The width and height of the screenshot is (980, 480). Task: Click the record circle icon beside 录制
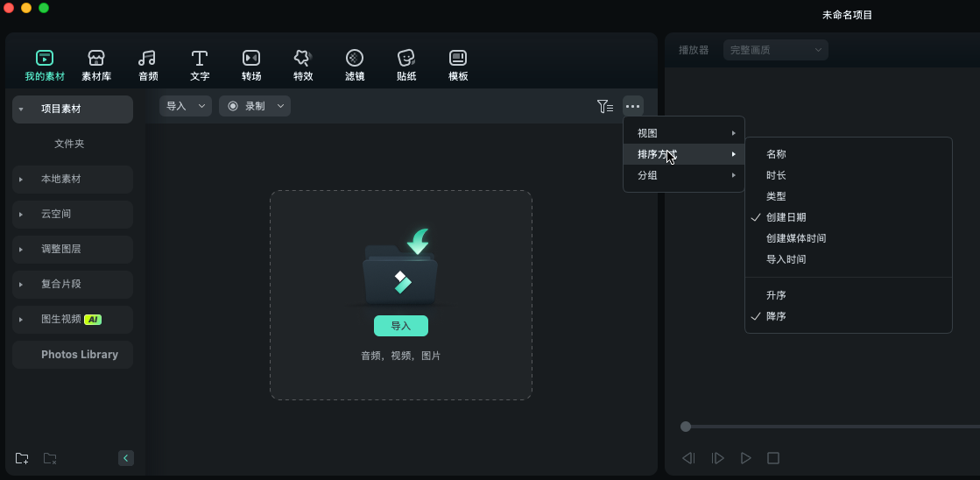tap(233, 106)
